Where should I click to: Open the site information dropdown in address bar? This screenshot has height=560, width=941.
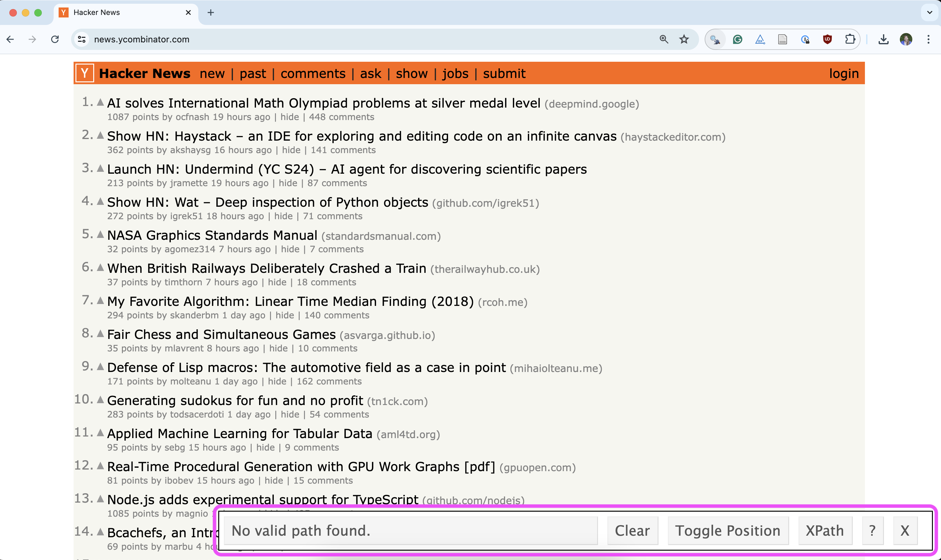(82, 39)
